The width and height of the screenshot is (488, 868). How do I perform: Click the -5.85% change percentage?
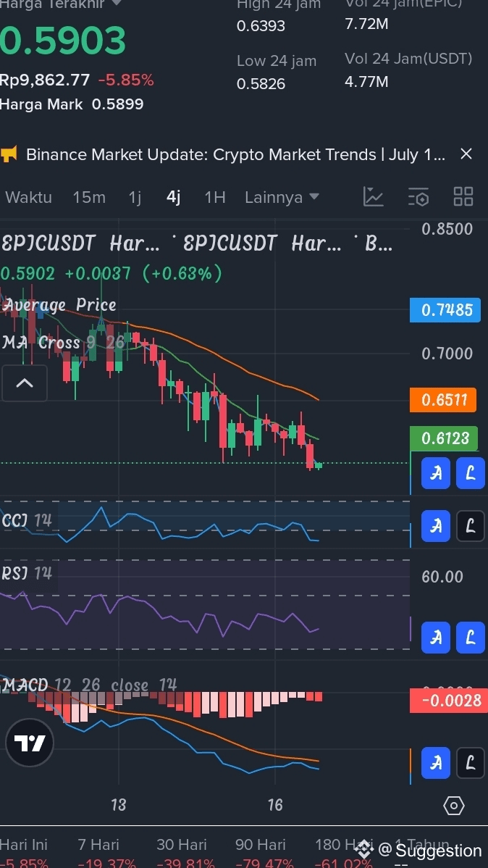(126, 80)
